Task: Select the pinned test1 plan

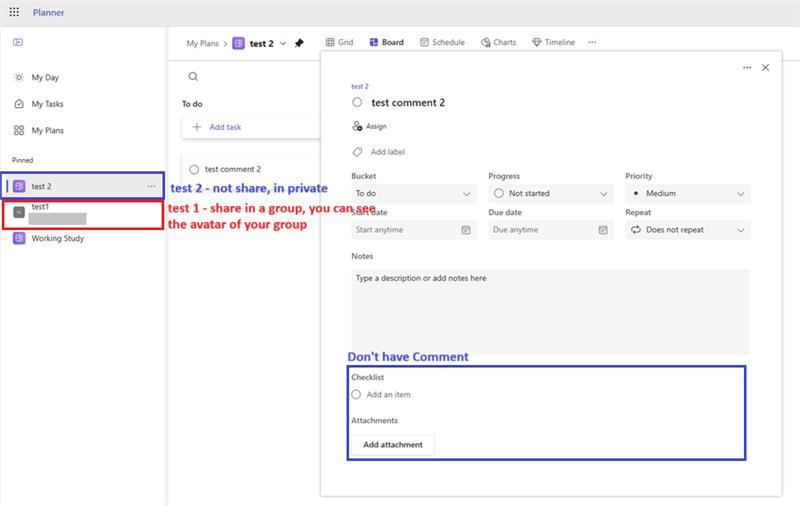Action: click(83, 214)
